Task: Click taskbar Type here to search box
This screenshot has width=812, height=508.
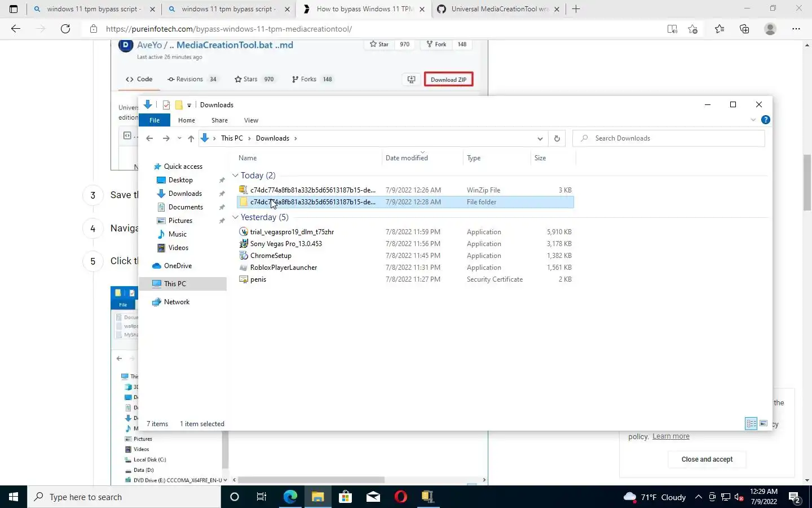Action: tap(124, 497)
